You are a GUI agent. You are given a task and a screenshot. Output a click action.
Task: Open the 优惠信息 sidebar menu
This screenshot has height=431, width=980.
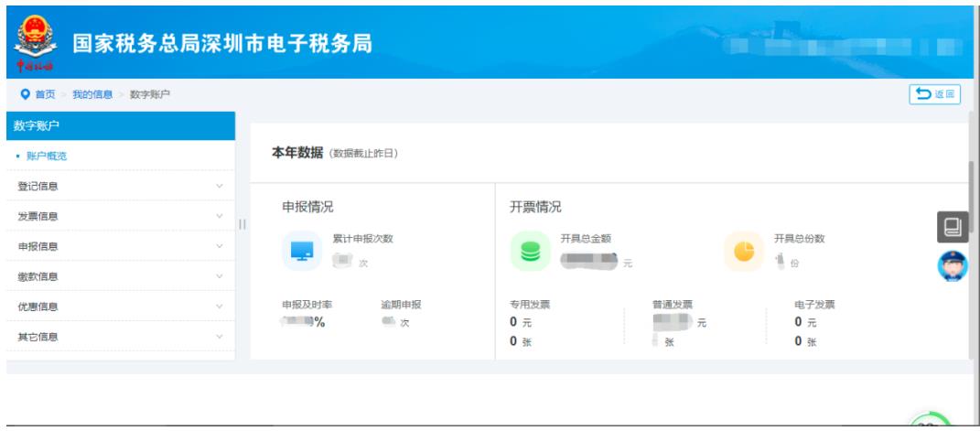point(119,307)
